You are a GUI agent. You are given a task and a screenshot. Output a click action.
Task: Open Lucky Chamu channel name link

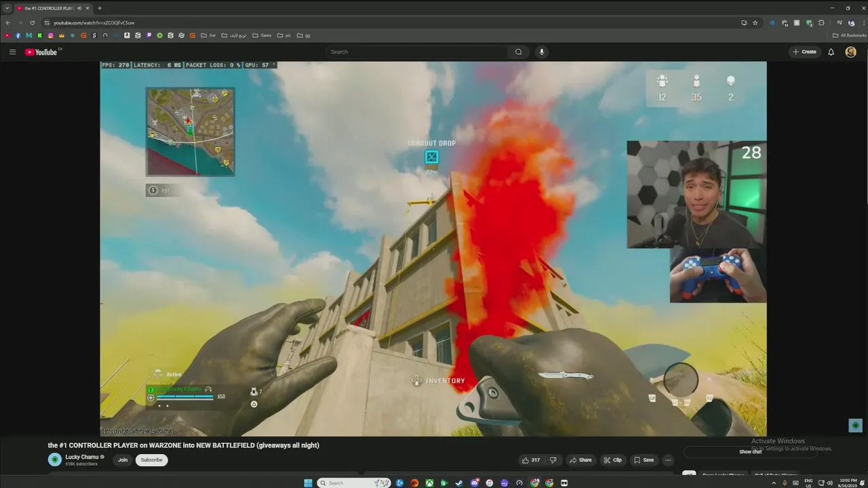click(x=82, y=457)
